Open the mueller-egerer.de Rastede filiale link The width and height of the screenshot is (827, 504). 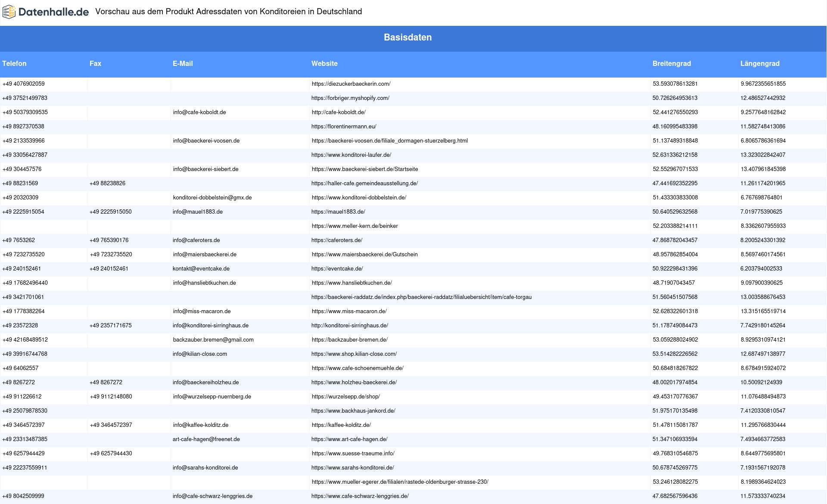pyautogui.click(x=400, y=482)
